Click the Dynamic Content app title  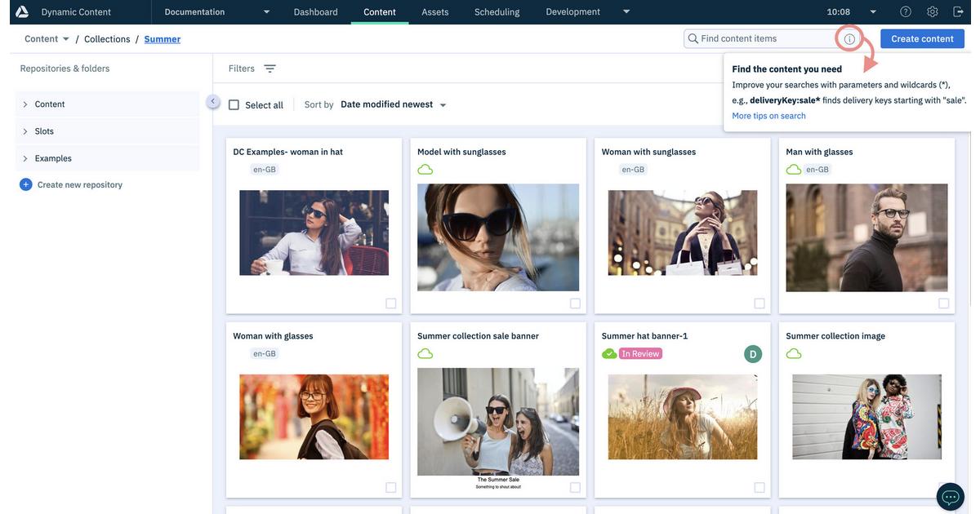pos(76,12)
